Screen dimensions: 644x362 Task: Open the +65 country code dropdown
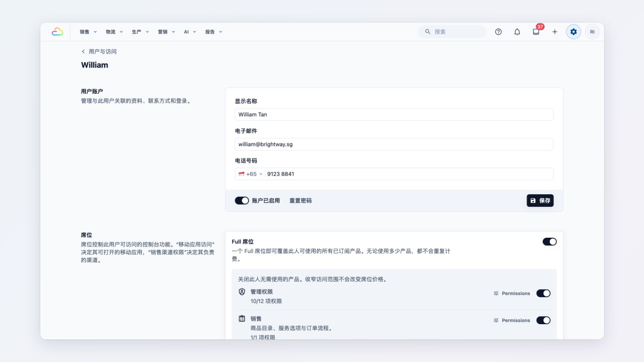click(250, 174)
